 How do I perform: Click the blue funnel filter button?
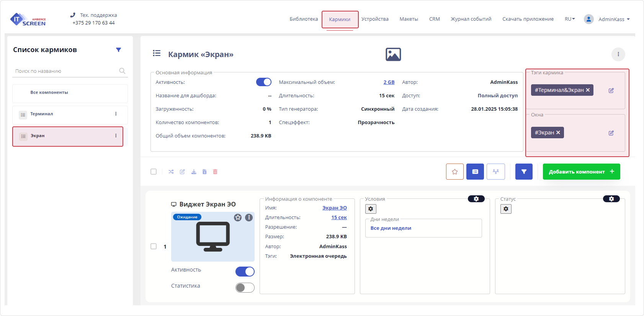(x=524, y=172)
